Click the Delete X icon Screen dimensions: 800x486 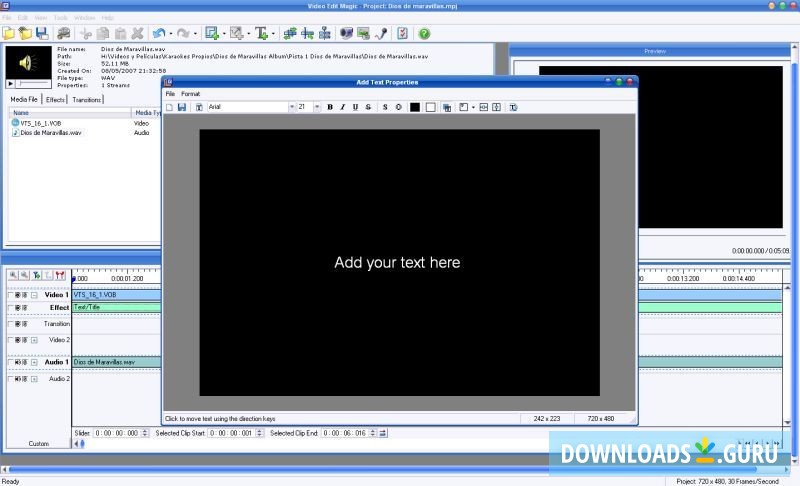[137, 34]
